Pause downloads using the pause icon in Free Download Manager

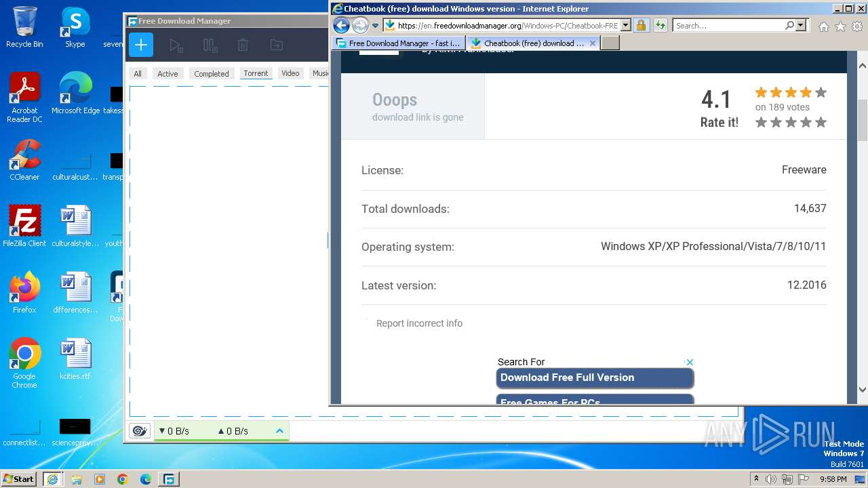pyautogui.click(x=210, y=45)
